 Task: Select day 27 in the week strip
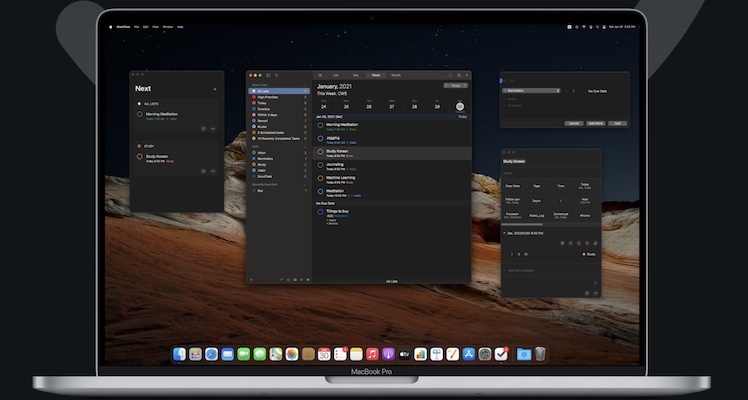point(391,106)
